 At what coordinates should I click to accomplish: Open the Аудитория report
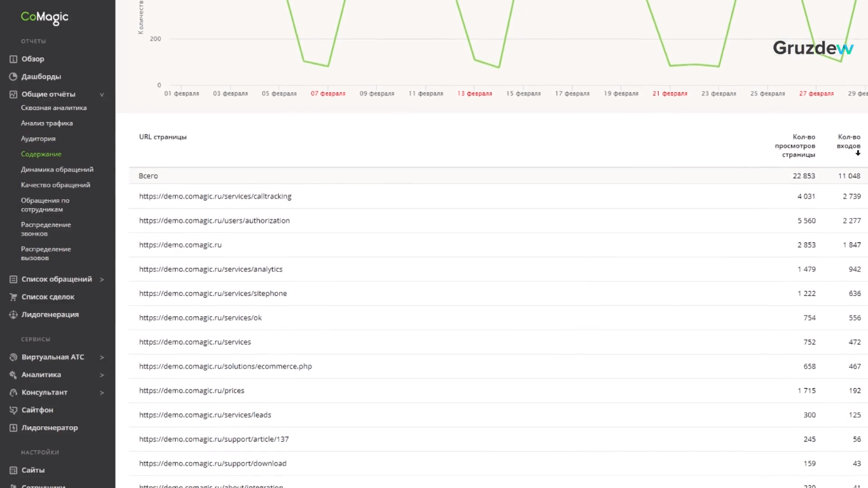(38, 139)
